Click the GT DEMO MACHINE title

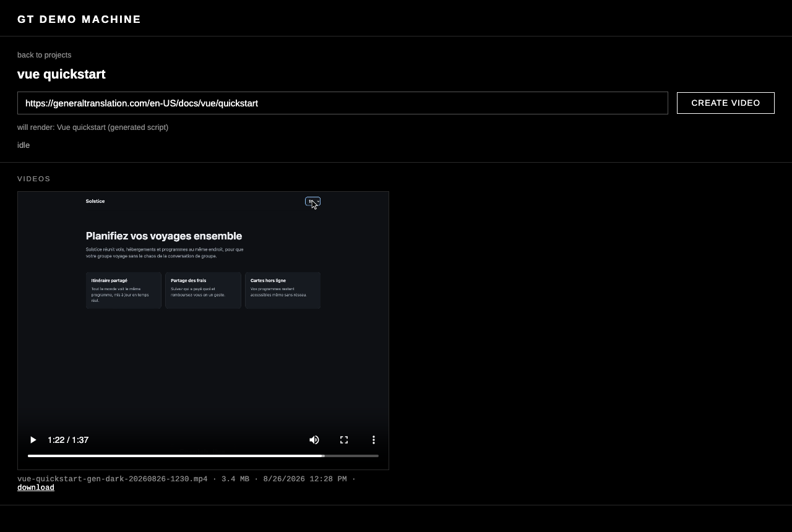(x=79, y=19)
